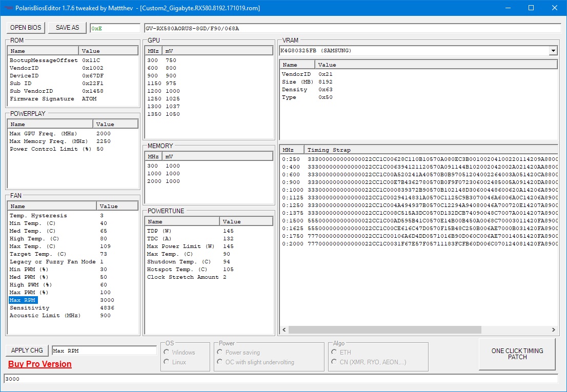567x392 pixels.
Task: Click ONE CLICK TIMING PATCH button
Action: pos(517,354)
